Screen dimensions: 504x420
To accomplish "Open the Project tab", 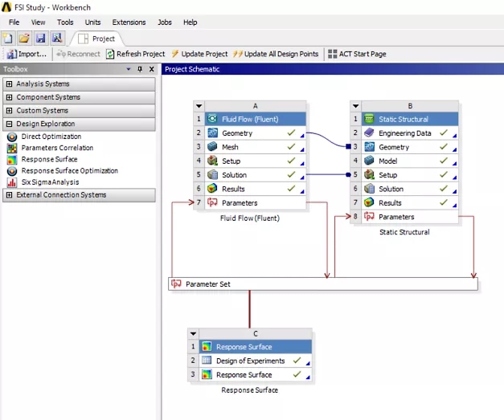I will click(96, 39).
